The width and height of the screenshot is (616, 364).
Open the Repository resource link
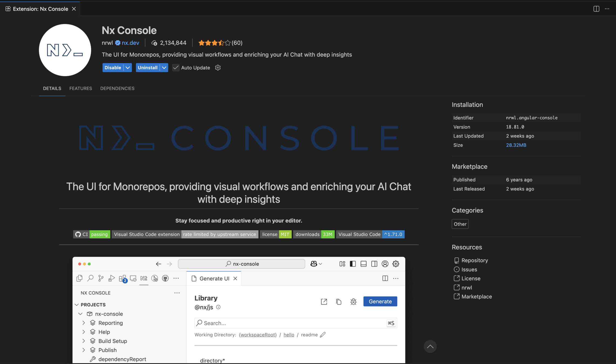[x=474, y=260]
